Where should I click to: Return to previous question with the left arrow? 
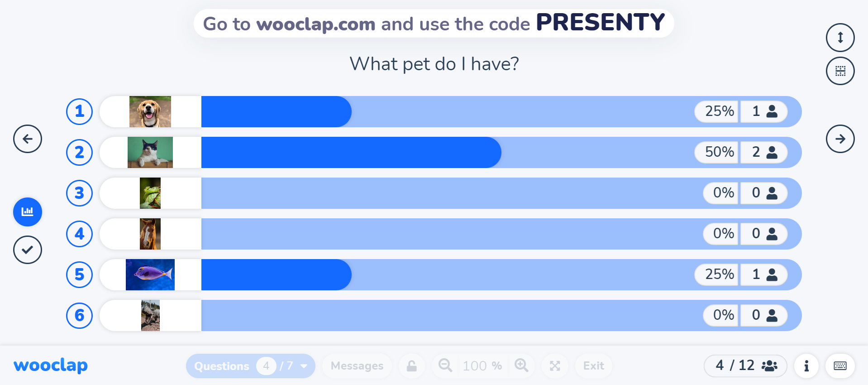(x=28, y=139)
